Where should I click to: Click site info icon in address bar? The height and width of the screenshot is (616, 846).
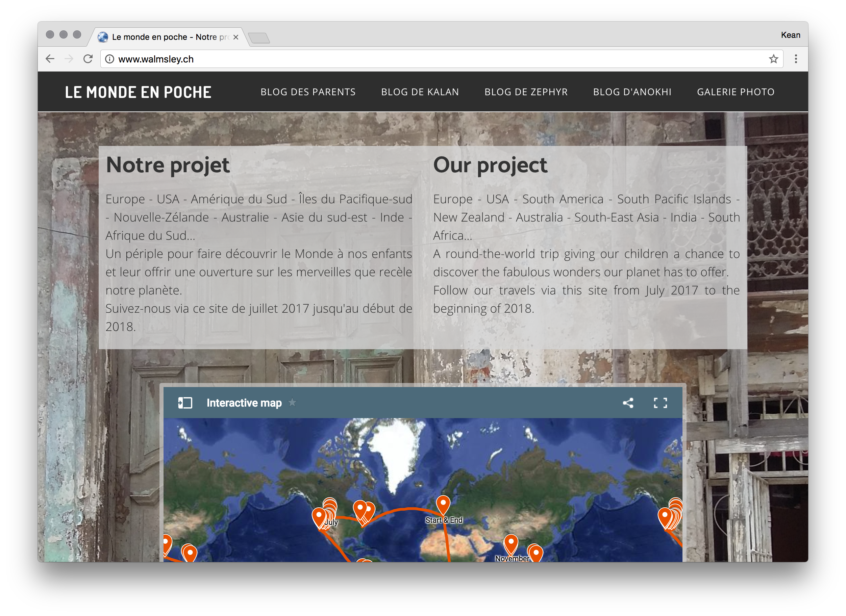pyautogui.click(x=109, y=59)
